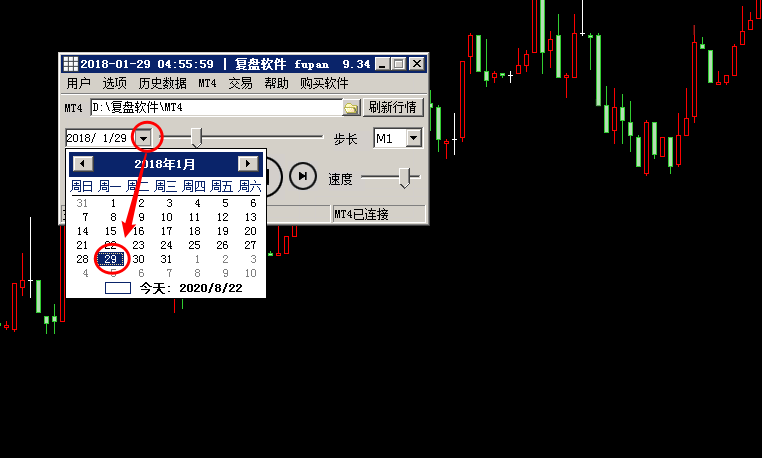Expand the M1 step-length dropdown
The image size is (762, 458).
point(413,138)
